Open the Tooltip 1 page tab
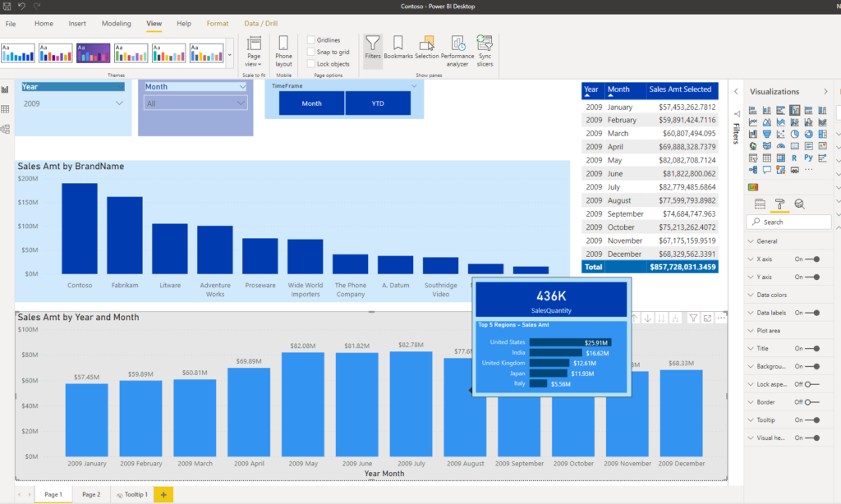The height and width of the screenshot is (504, 841). point(132,494)
